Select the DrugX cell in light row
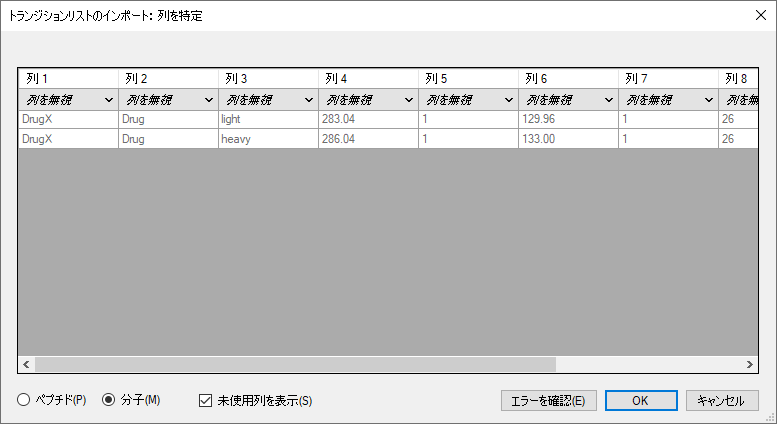This screenshot has width=777, height=424. (x=68, y=119)
